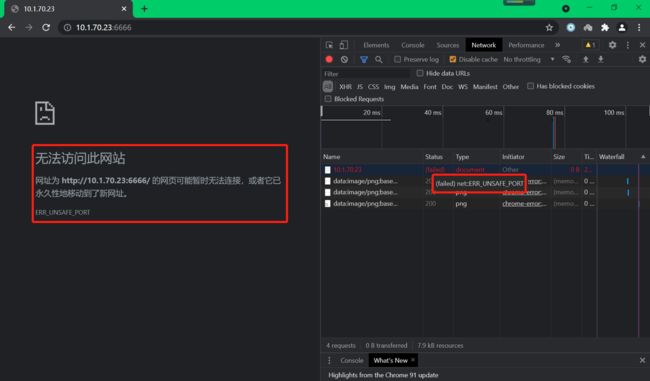Open the No throttling dropdown
This screenshot has width=650, height=381.
tap(529, 59)
